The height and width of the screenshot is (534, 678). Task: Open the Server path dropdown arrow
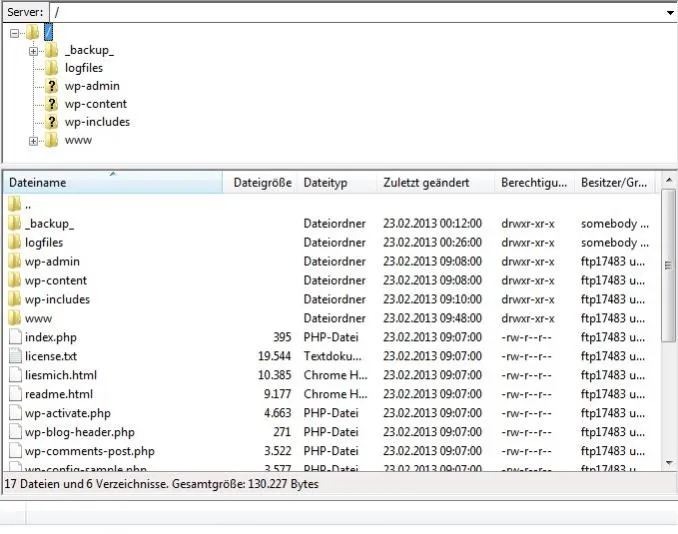pyautogui.click(x=670, y=13)
